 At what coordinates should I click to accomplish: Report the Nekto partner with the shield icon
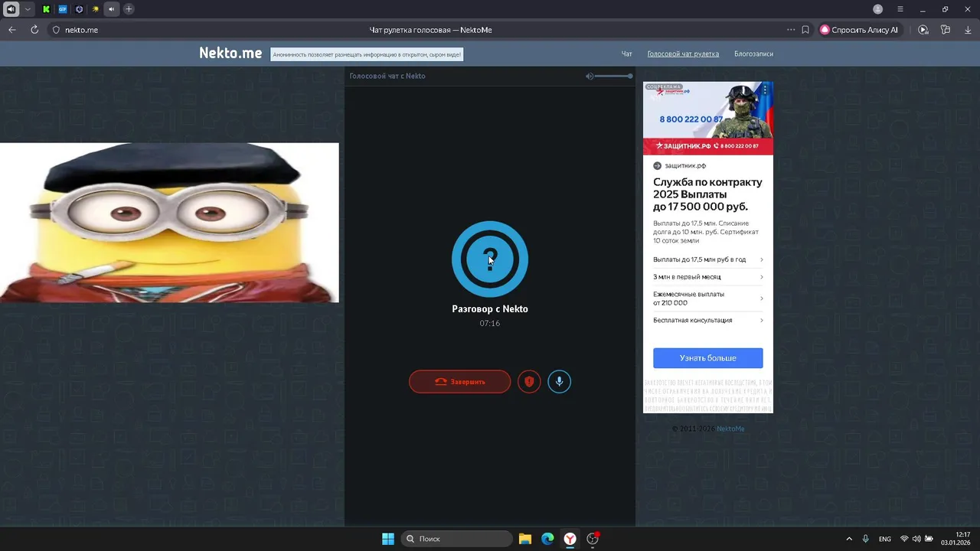point(529,382)
